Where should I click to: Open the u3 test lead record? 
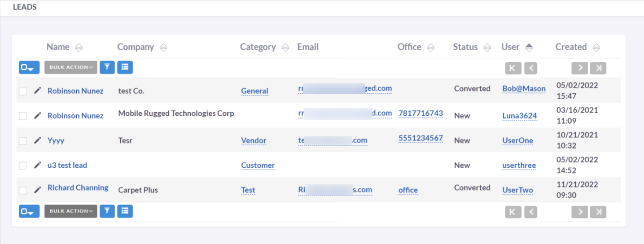67,165
